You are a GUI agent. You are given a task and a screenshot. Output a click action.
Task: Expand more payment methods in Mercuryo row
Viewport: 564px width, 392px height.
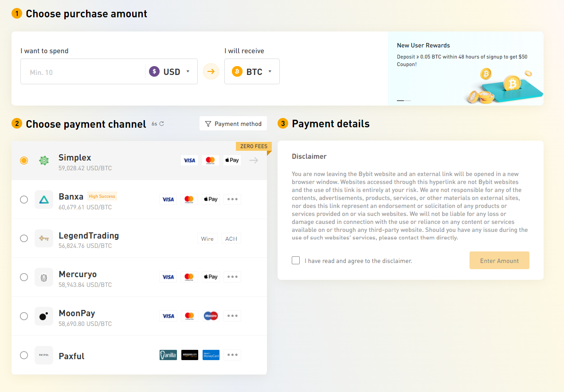232,277
